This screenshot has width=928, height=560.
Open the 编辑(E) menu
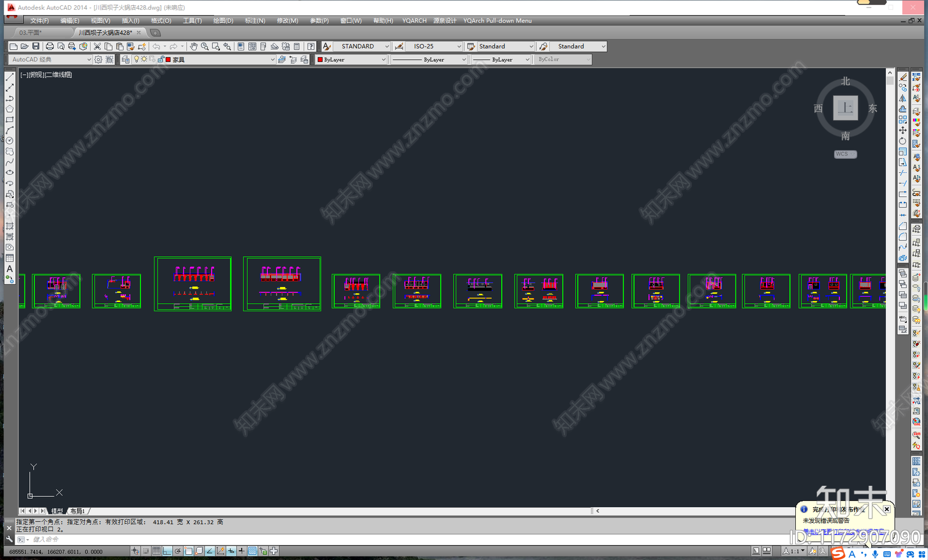70,21
